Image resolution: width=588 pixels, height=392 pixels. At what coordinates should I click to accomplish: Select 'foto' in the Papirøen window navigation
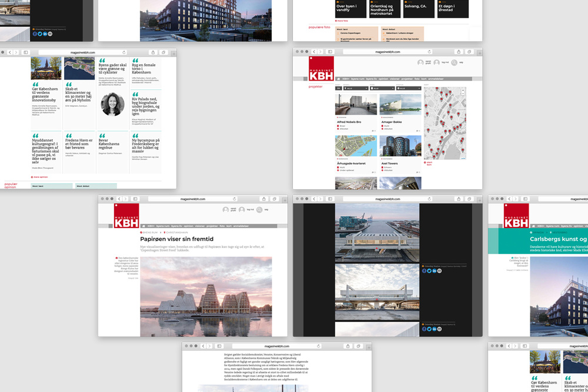(222, 226)
